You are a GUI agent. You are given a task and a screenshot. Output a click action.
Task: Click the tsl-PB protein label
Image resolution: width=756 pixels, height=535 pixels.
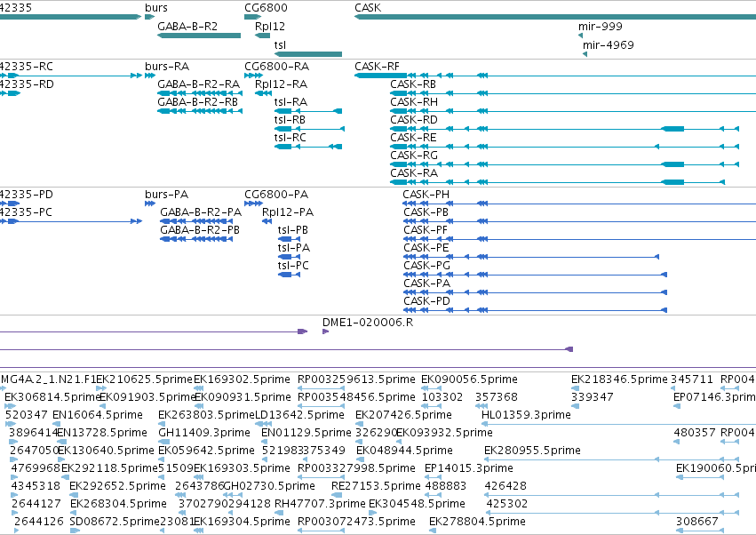click(292, 230)
